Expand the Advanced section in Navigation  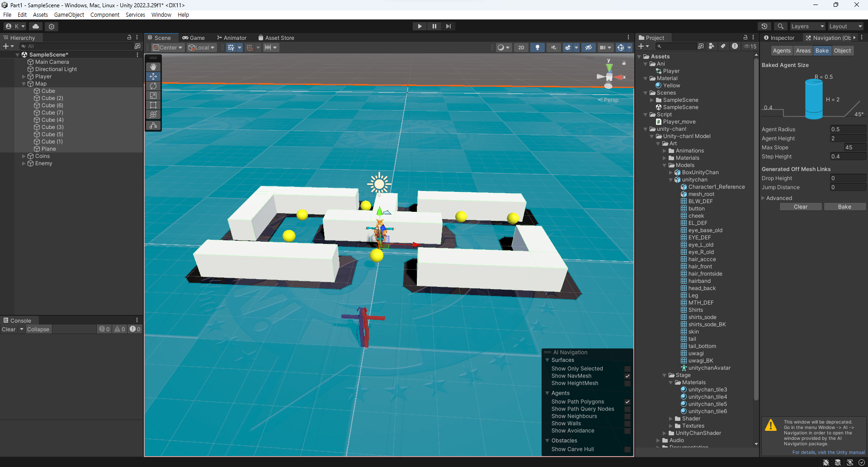(x=763, y=198)
